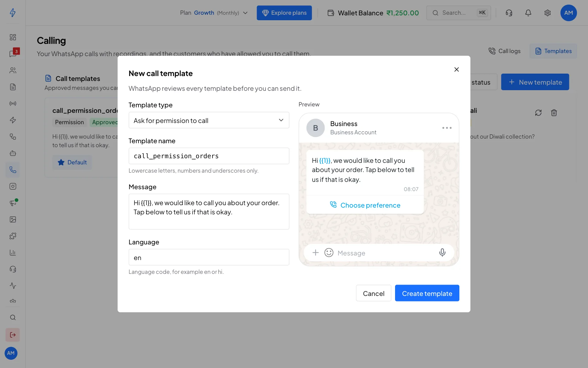Open the inbox chat icon with 3 badge

coord(13,54)
